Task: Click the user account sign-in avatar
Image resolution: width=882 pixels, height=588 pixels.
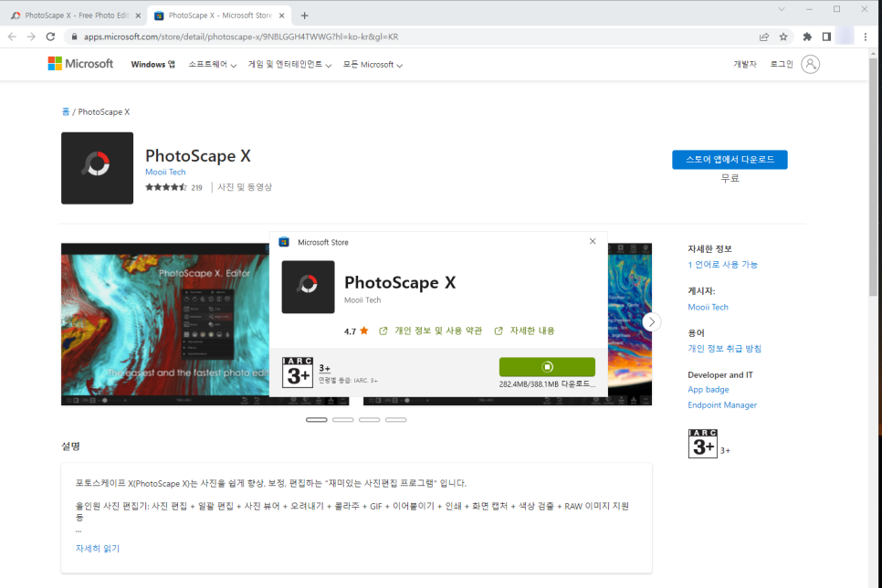Action: [810, 64]
